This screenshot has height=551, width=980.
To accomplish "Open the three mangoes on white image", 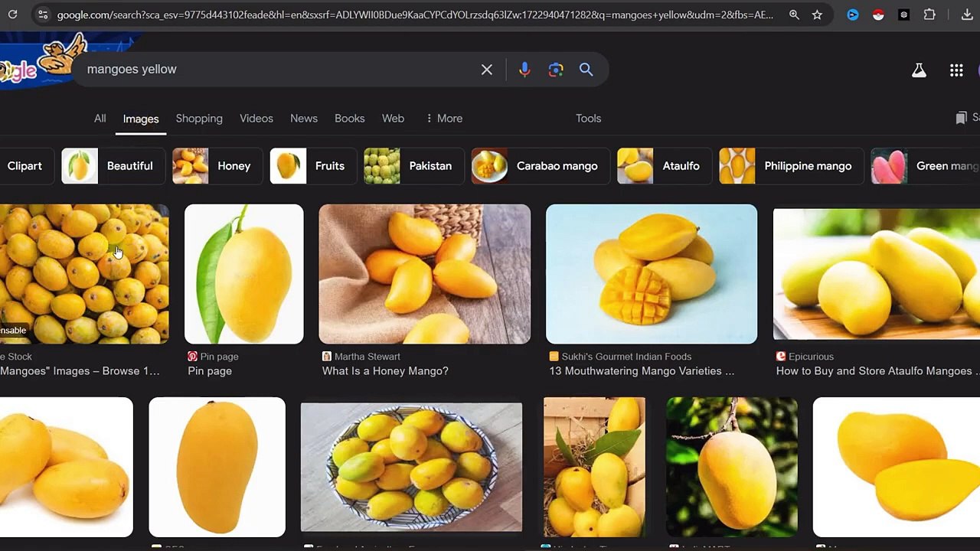I will point(67,467).
